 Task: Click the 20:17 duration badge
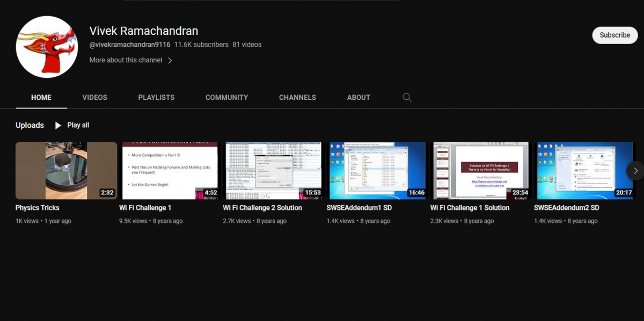624,193
